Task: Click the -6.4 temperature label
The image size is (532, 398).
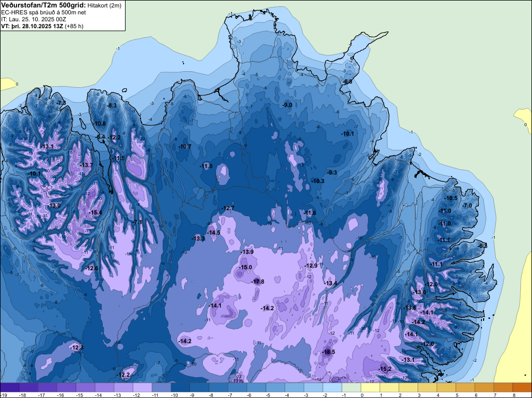Action: (101, 137)
